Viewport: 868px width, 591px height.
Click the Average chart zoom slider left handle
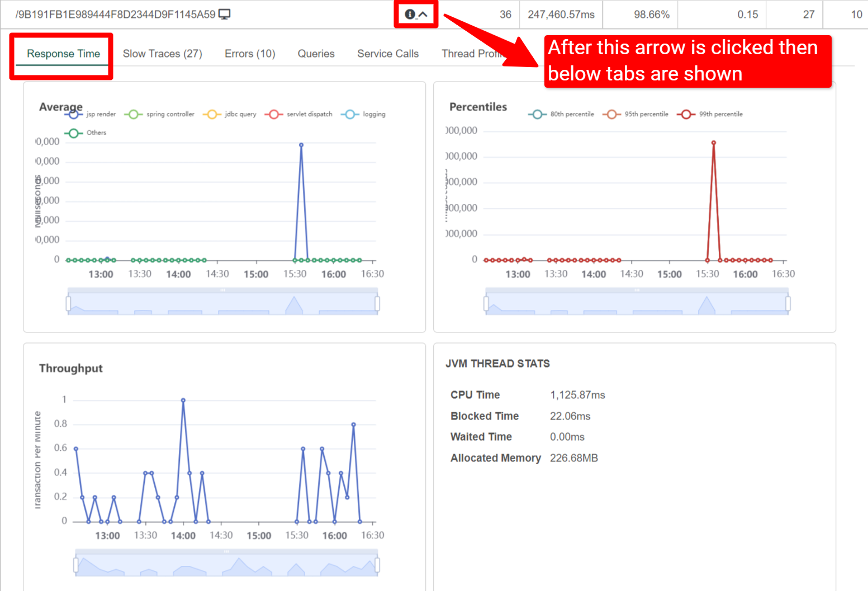[68, 304]
